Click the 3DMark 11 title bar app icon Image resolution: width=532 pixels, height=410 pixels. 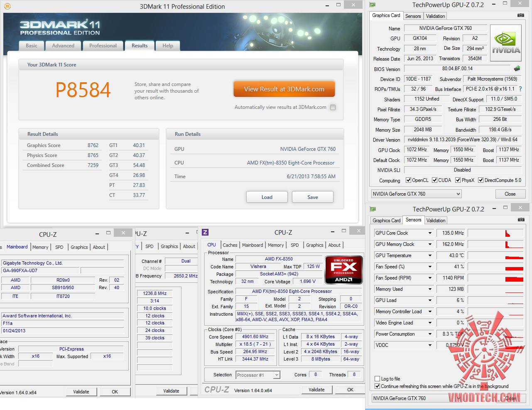click(x=7, y=6)
